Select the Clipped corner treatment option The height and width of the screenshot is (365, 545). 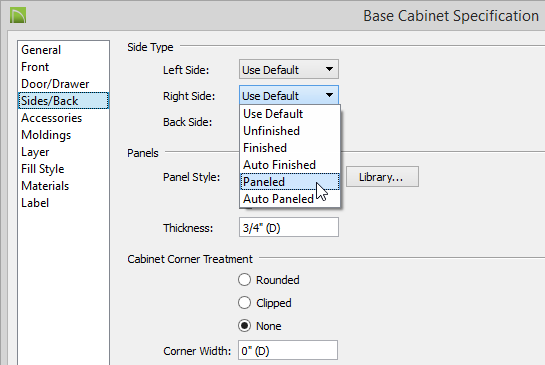244,303
